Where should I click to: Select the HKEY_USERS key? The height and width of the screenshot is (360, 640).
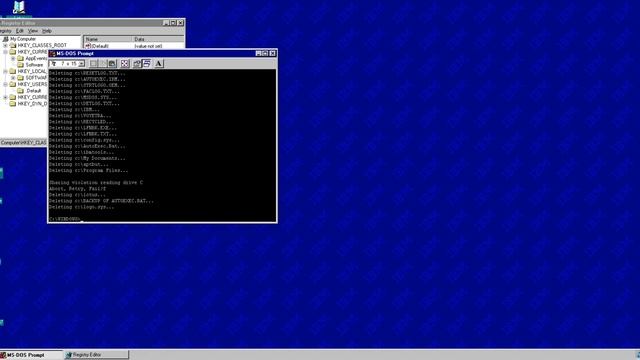click(x=32, y=84)
